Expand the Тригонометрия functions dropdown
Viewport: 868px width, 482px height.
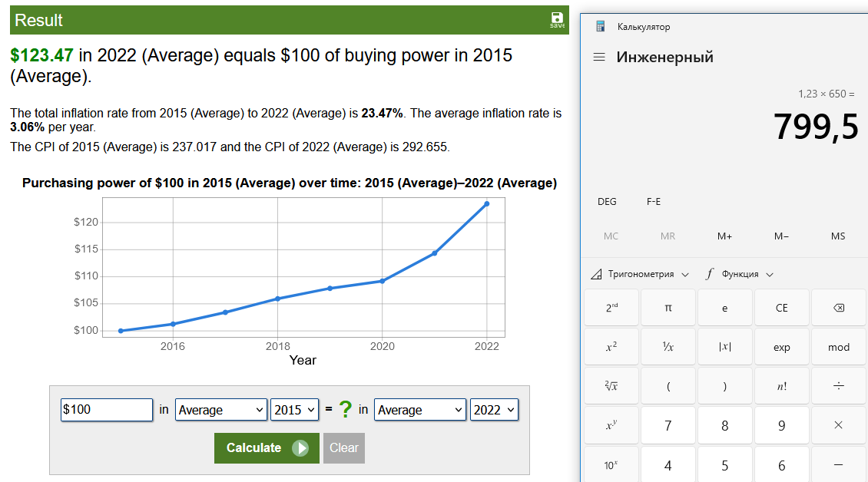(640, 274)
